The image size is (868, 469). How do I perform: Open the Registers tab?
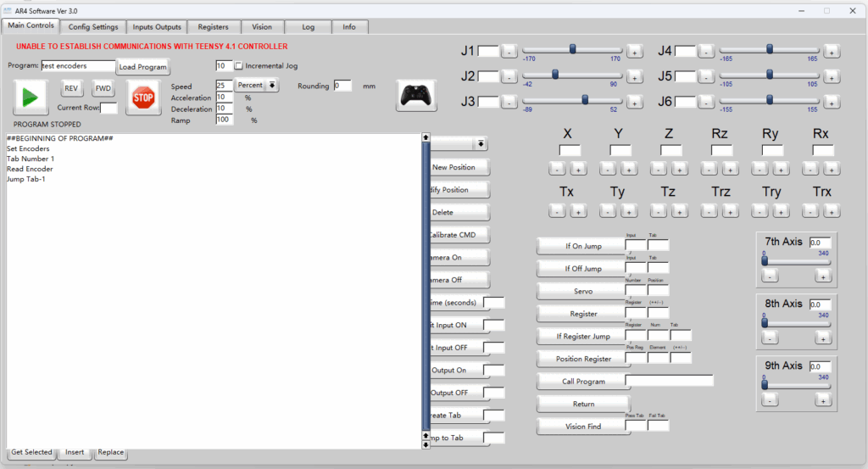click(x=213, y=27)
